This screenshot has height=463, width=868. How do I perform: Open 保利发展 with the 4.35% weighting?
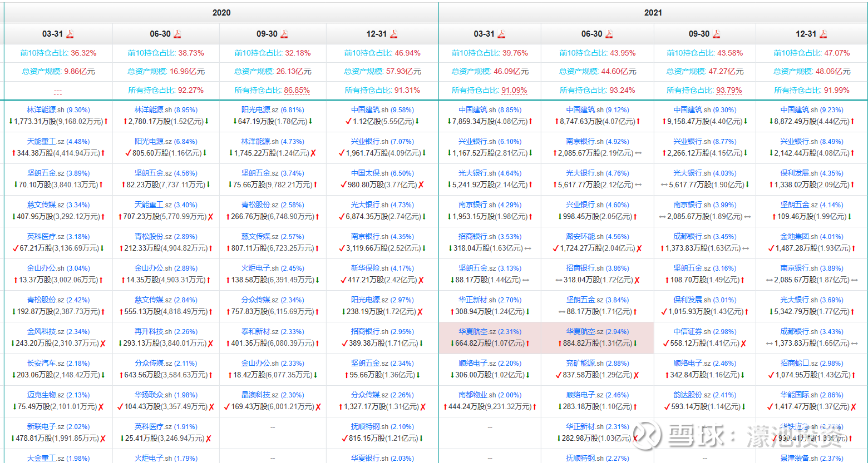pyautogui.click(x=795, y=173)
